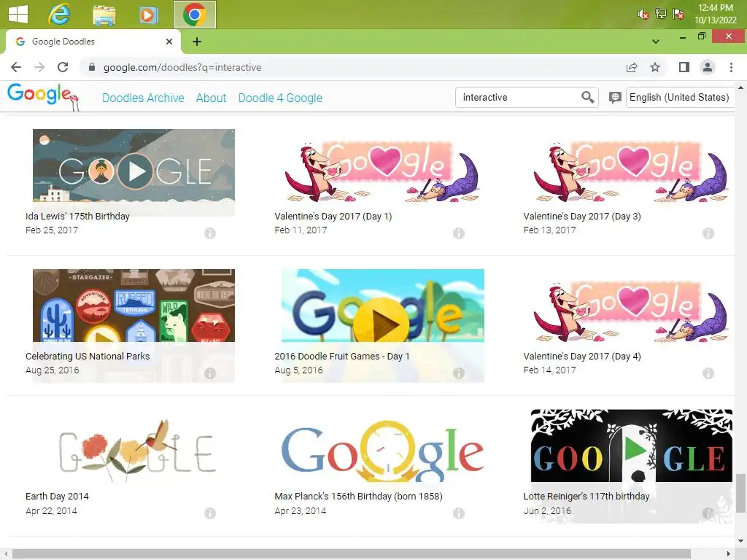Show info for Ida Lewis' 175th Birthday
Screen dimensions: 747x560
[x=210, y=233]
